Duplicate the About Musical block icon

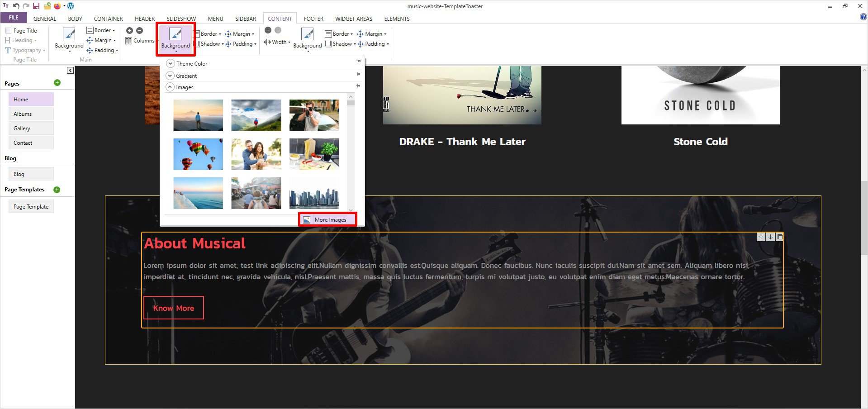click(x=780, y=237)
